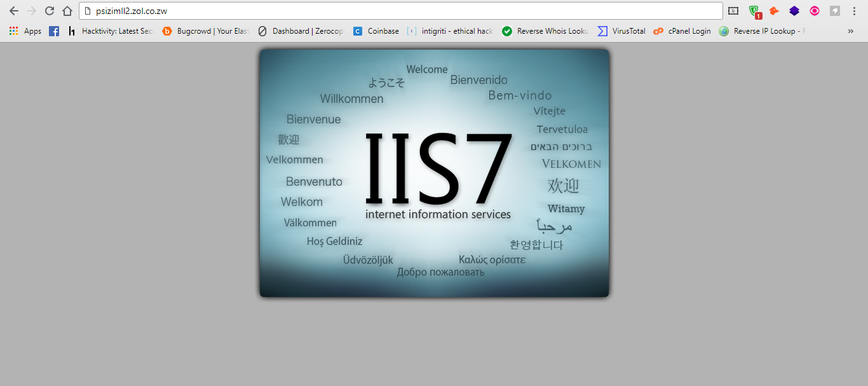The image size is (868, 386).
Task: Click the browser back arrow
Action: [14, 11]
